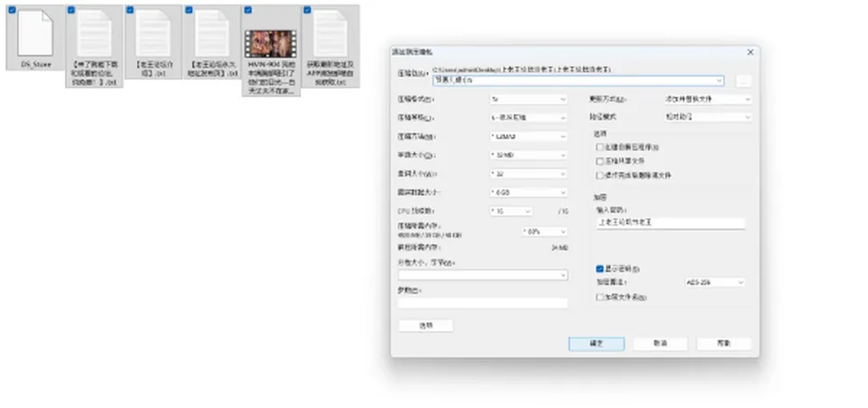Uncheck the DS_Store file selection checkbox
Screen dimensions: 868x408
(x=12, y=10)
